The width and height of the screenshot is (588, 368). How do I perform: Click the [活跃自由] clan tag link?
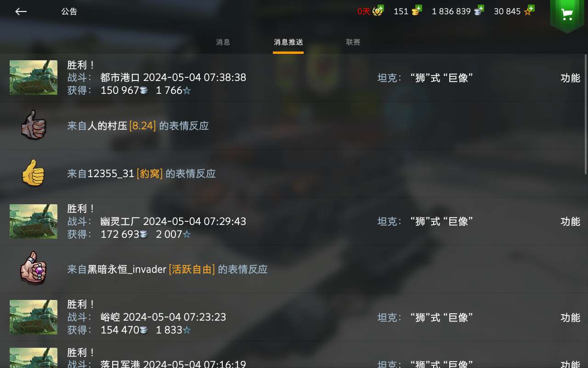pos(192,269)
